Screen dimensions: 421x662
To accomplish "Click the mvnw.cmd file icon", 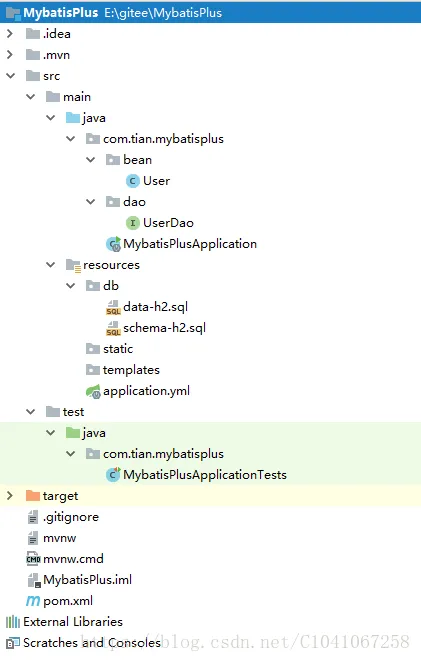I will click(33, 559).
